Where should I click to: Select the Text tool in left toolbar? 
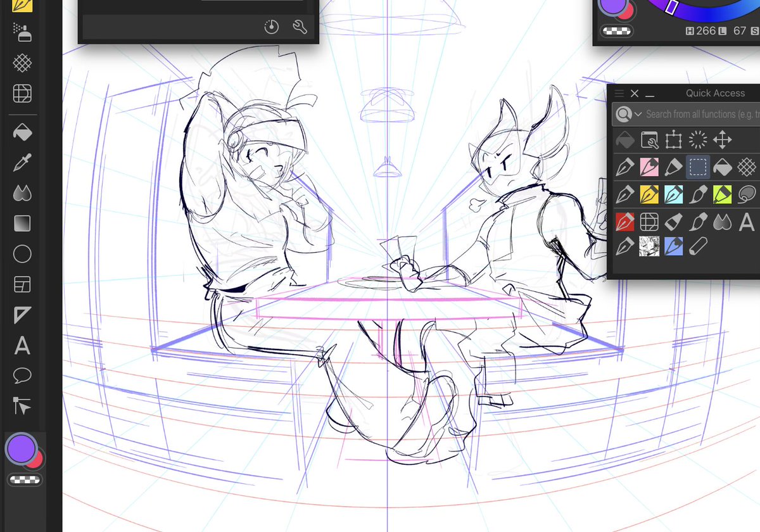pos(22,345)
